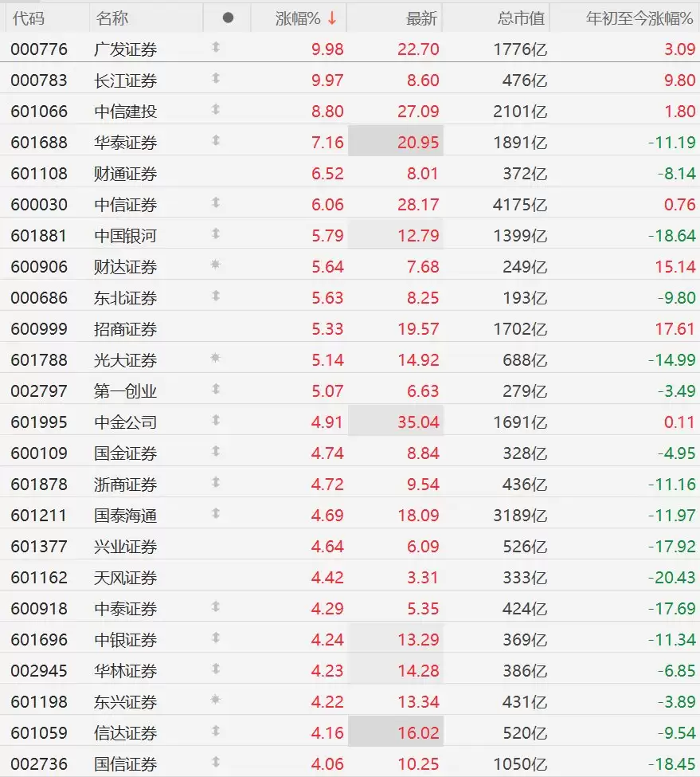700x777 pixels.
Task: Click the marker icon in 国金证券 row
Action: pos(215,451)
